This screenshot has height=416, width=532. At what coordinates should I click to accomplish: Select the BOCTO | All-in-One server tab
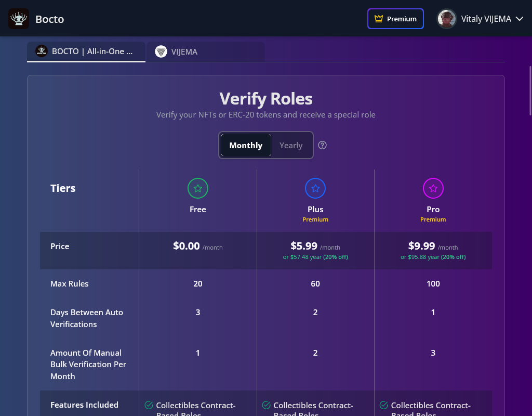(x=86, y=51)
